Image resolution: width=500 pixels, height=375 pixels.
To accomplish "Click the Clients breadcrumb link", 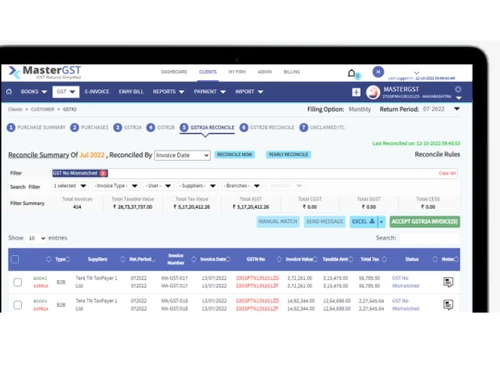I will pos(15,109).
